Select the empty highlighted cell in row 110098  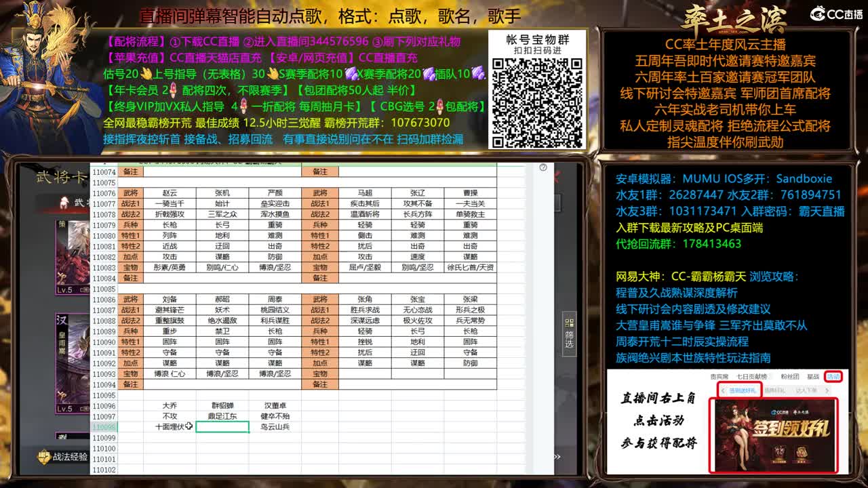[222, 427]
